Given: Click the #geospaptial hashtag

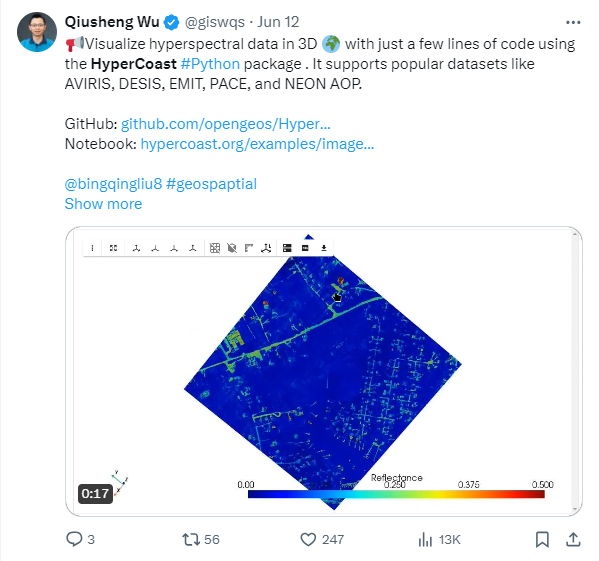Looking at the screenshot, I should (212, 184).
